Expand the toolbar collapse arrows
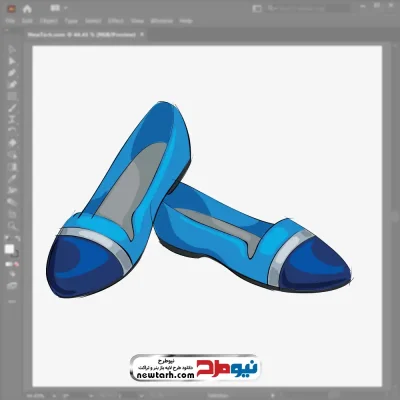Viewport: 400px width, 400px height. (7, 30)
